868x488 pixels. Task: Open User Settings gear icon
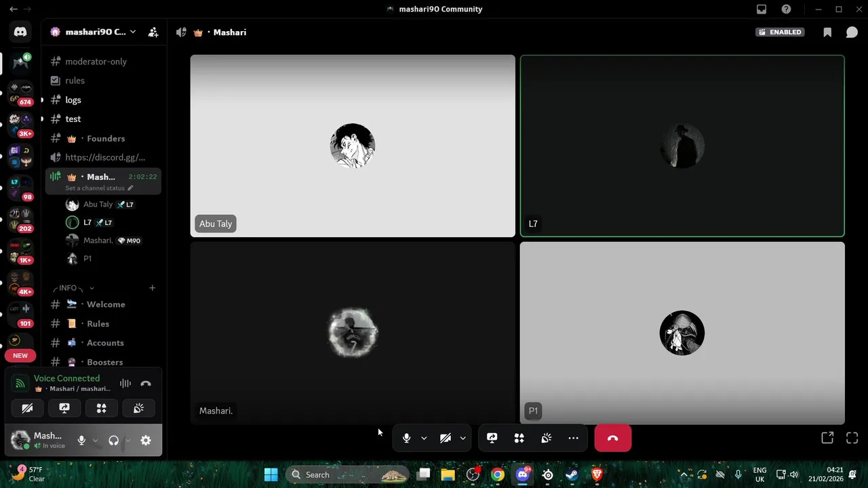[146, 441]
